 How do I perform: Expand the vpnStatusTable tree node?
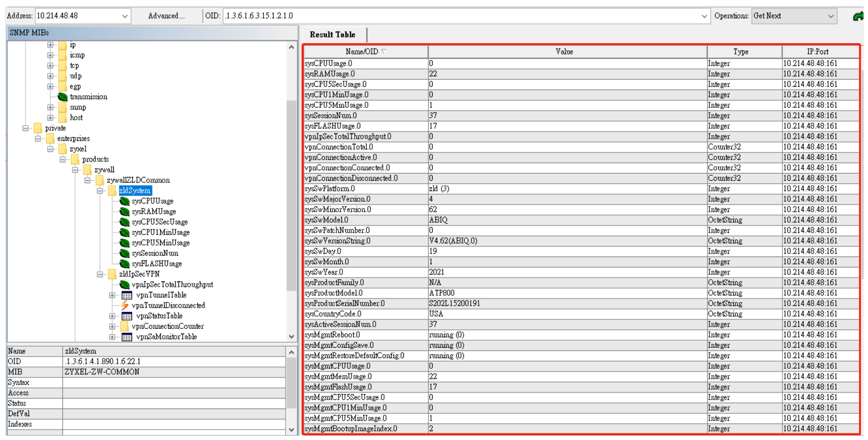tap(112, 316)
